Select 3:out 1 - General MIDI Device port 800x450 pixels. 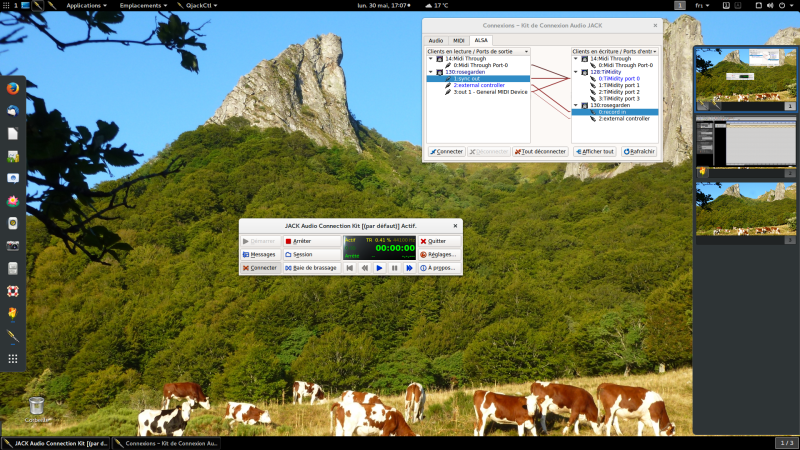(490, 92)
